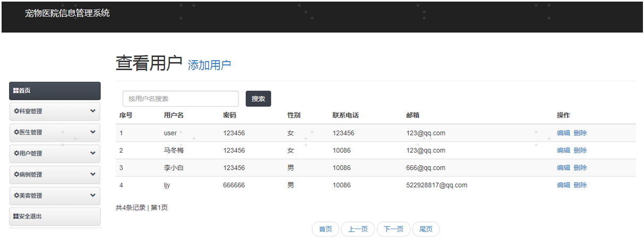The width and height of the screenshot is (644, 244).
Task: Click the password cell 666666
Action: [234, 185]
